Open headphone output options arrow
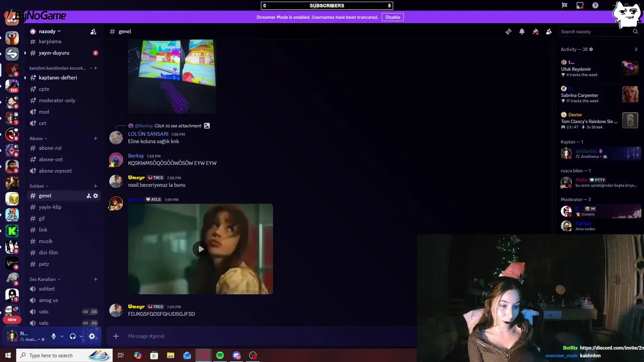 tap(81, 336)
